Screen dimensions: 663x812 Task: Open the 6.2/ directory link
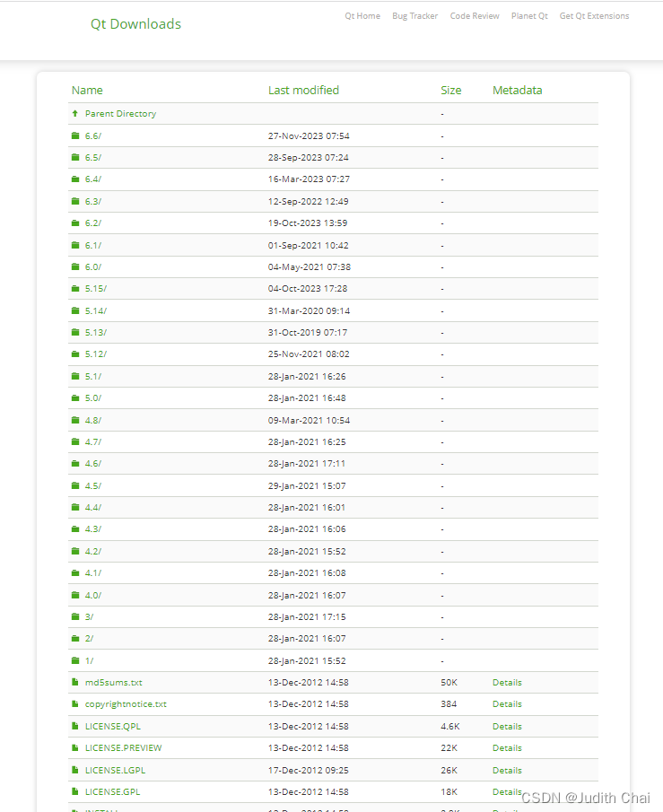(x=93, y=223)
